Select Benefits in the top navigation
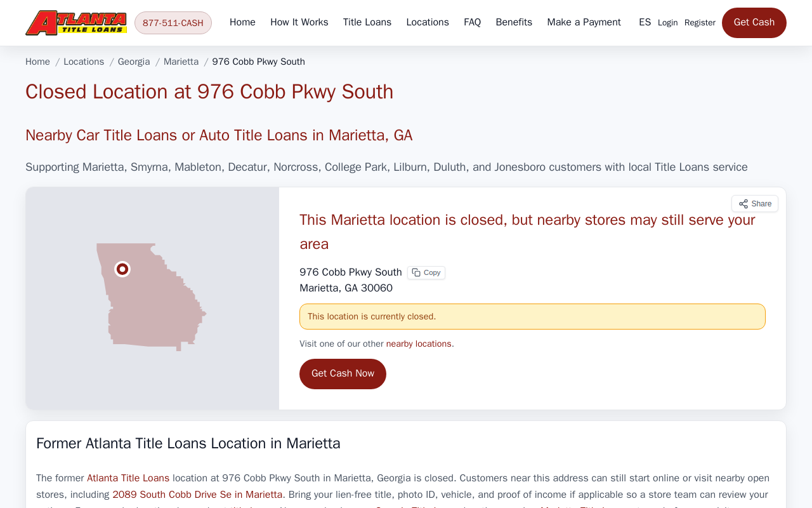 click(514, 22)
